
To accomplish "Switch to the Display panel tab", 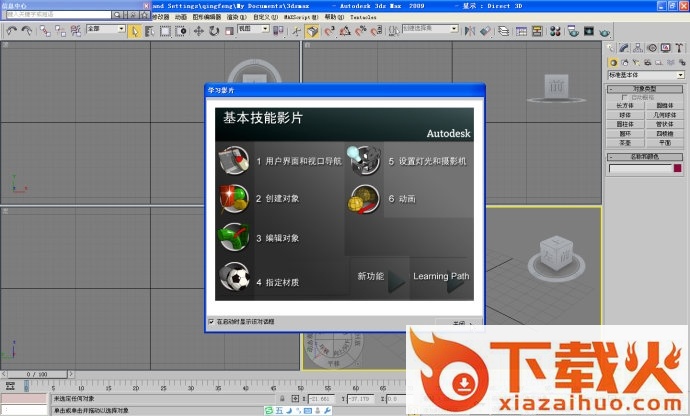I will tap(665, 48).
